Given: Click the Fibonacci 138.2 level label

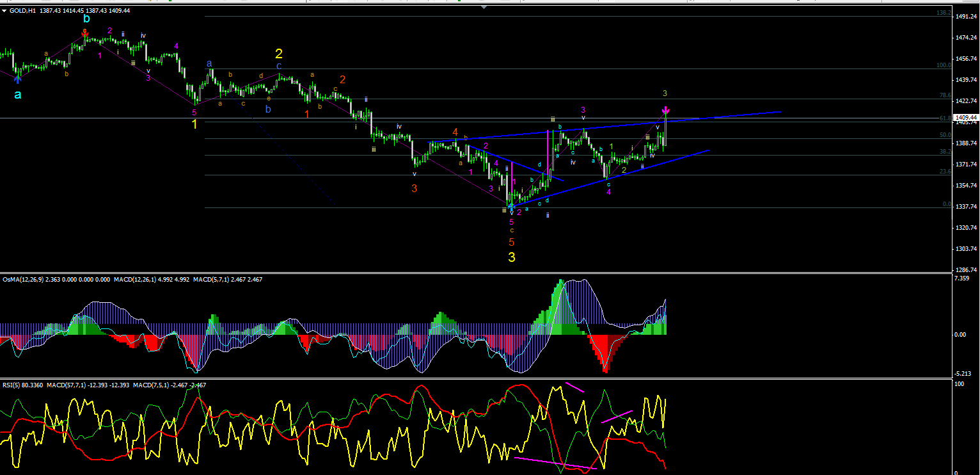Looking at the screenshot, I should click(x=945, y=13).
